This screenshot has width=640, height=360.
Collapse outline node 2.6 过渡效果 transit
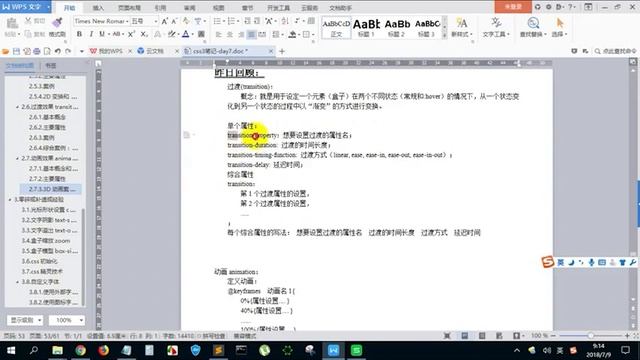pos(17,107)
